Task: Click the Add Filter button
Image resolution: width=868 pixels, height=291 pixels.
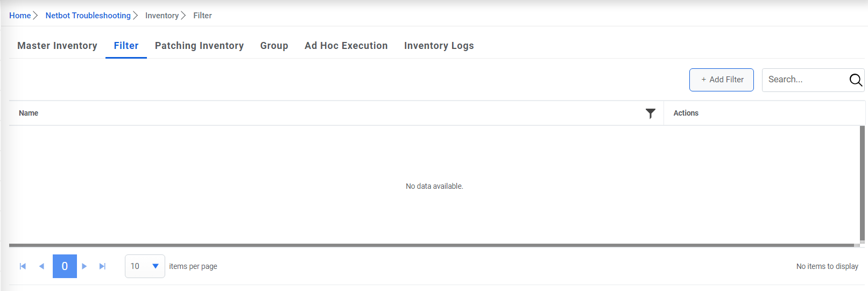Action: point(721,80)
